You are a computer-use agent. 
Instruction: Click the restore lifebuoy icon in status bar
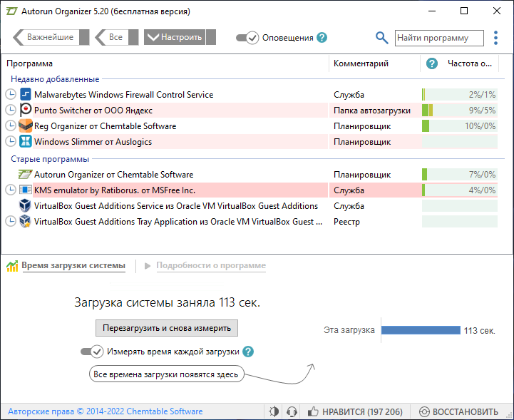tap(424, 411)
